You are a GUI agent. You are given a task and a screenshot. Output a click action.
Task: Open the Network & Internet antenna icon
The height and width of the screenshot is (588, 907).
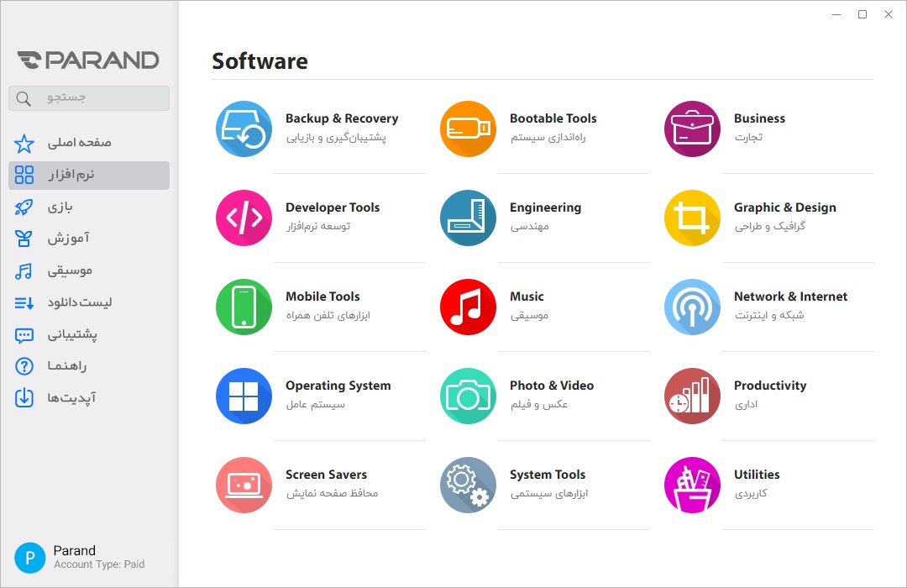[x=692, y=307]
